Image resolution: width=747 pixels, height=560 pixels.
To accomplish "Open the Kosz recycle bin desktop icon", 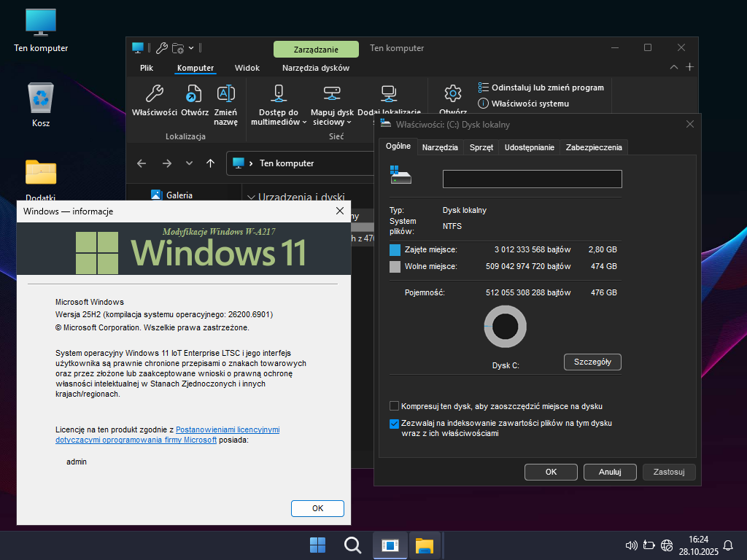I will coord(41,97).
